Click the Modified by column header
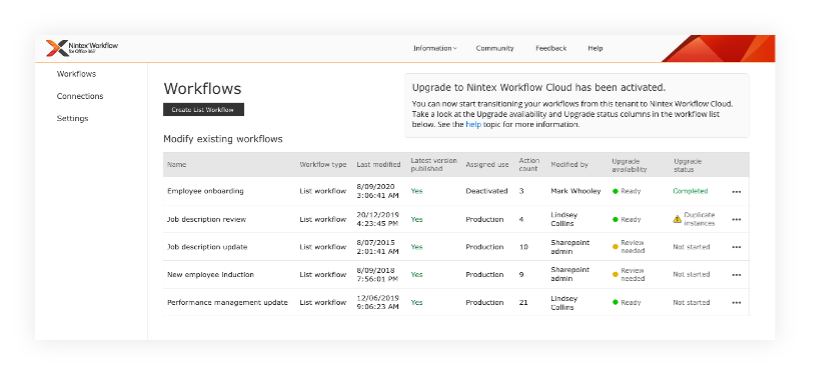This screenshot has height=375, width=823. pos(569,165)
